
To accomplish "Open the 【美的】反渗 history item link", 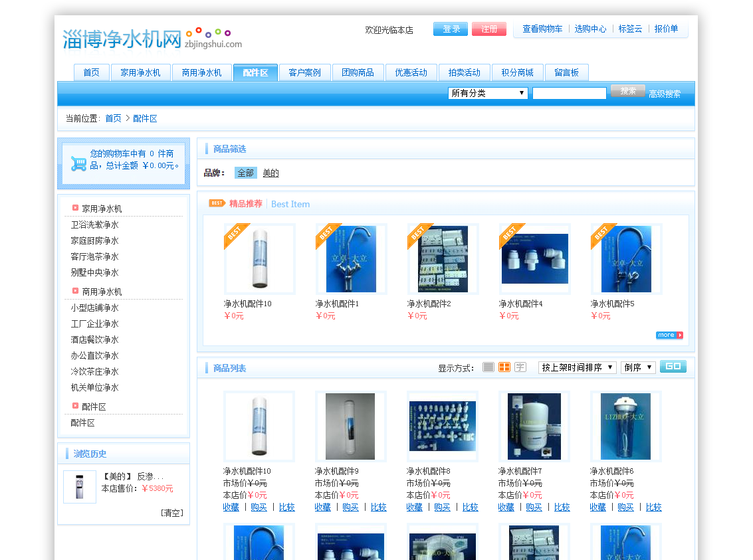I will click(x=132, y=476).
